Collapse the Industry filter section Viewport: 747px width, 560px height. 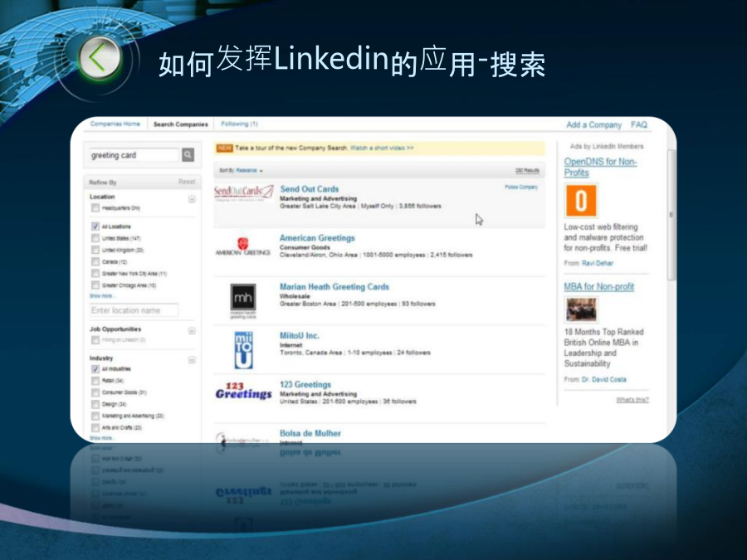[x=192, y=360]
